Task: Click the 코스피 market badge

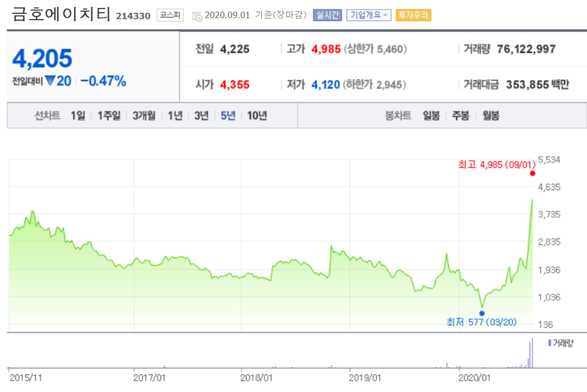Action: tap(170, 15)
